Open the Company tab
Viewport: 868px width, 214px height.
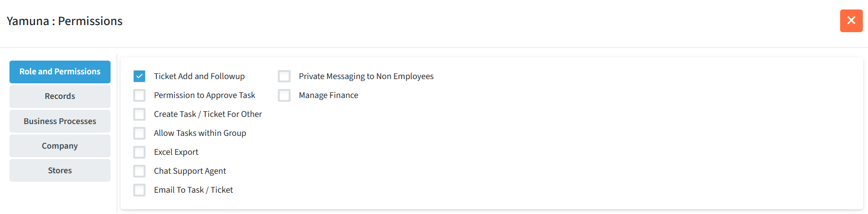coord(60,146)
